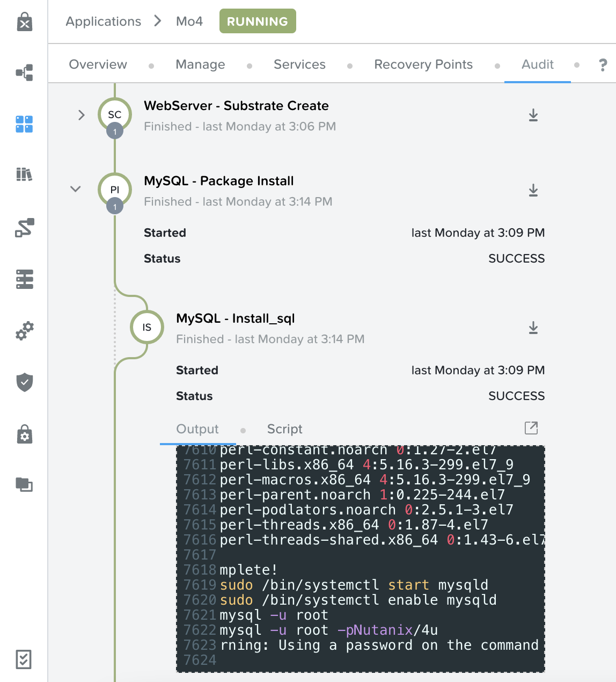The image size is (616, 682).
Task: Collapse the MySQL - Package Install entry
Action: pyautogui.click(x=76, y=189)
